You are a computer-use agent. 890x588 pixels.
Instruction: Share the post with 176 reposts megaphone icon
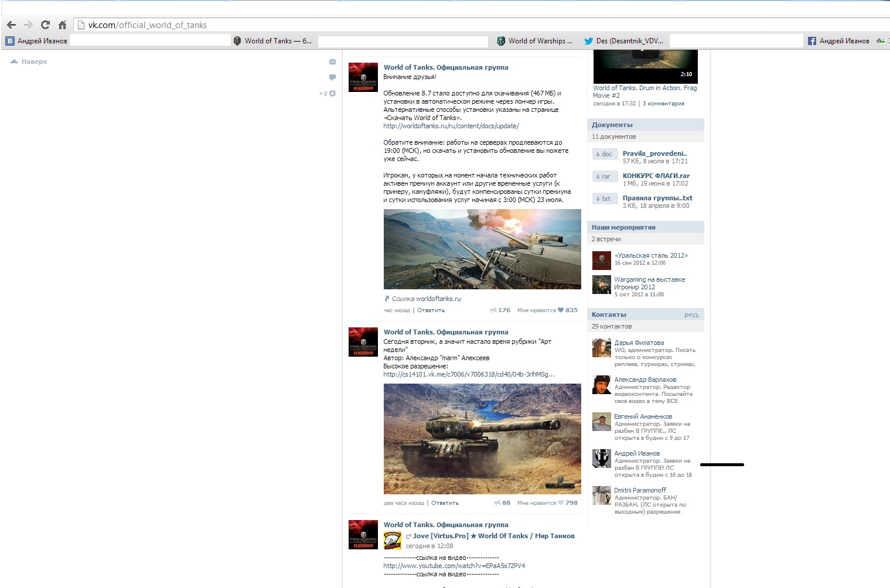[x=500, y=310]
